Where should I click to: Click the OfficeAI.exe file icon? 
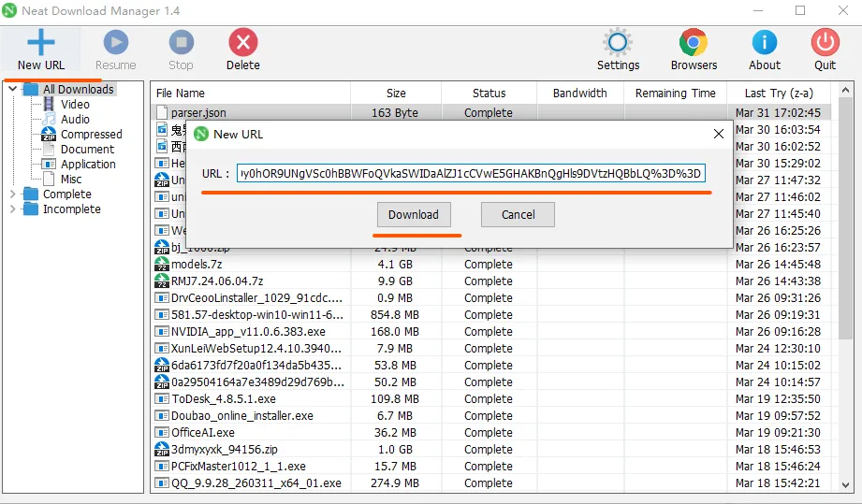(x=162, y=433)
